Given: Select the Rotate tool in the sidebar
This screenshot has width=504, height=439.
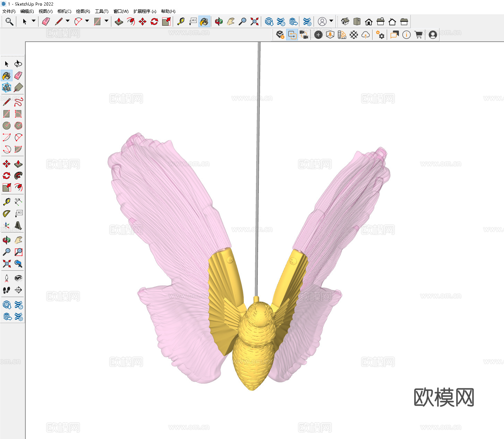Looking at the screenshot, I should (6, 176).
